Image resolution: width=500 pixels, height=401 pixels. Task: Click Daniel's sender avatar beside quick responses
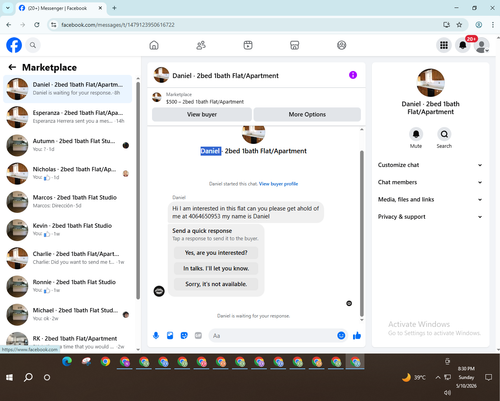159,291
